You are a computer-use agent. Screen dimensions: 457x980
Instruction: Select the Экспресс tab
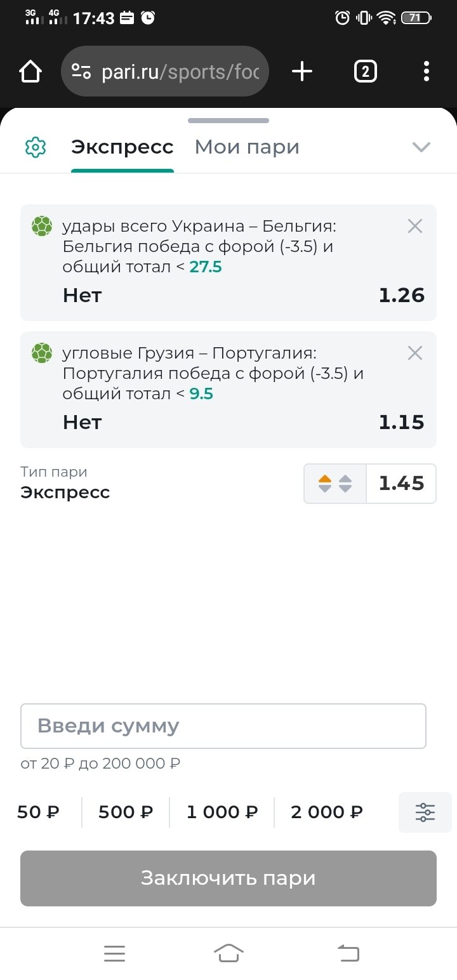pos(122,147)
